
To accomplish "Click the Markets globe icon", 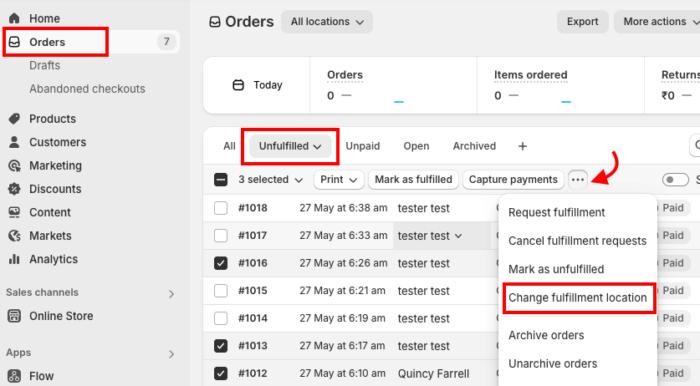I will [14, 236].
